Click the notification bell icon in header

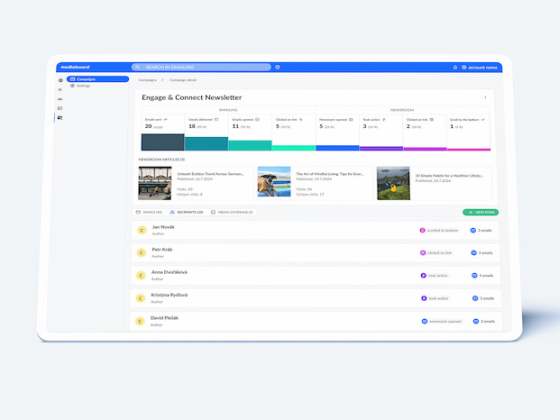[x=455, y=67]
